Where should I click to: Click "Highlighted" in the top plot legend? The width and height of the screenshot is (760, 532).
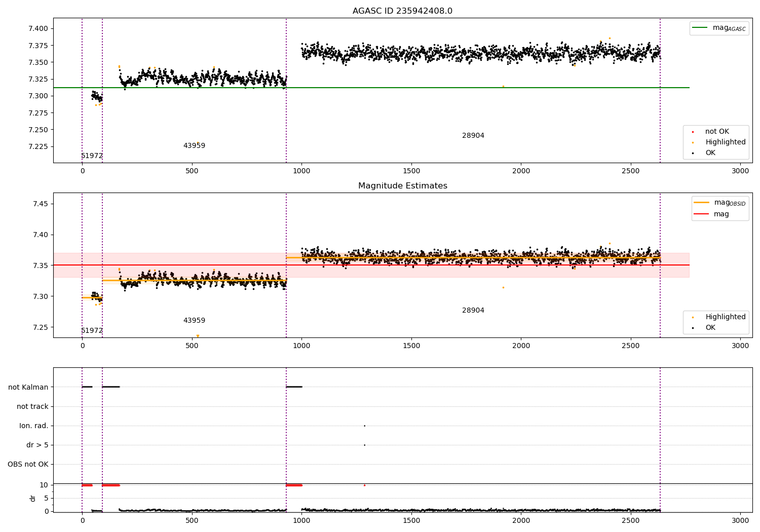[725, 142]
